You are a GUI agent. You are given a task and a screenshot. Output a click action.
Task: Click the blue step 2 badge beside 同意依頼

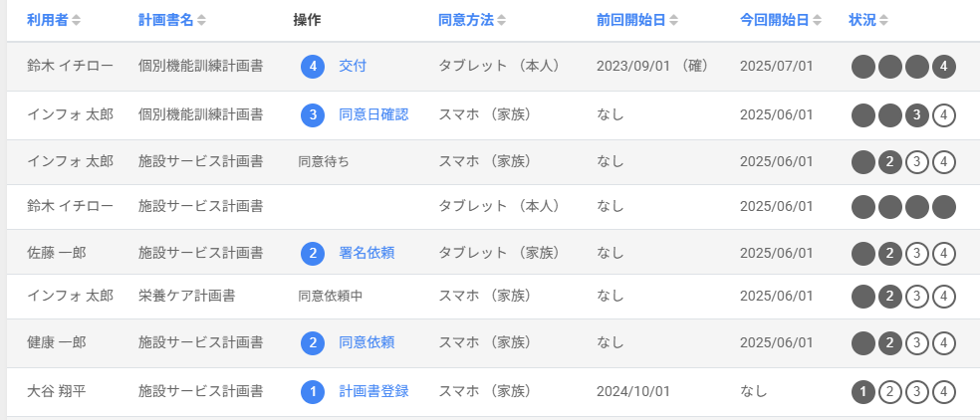pyautogui.click(x=313, y=343)
